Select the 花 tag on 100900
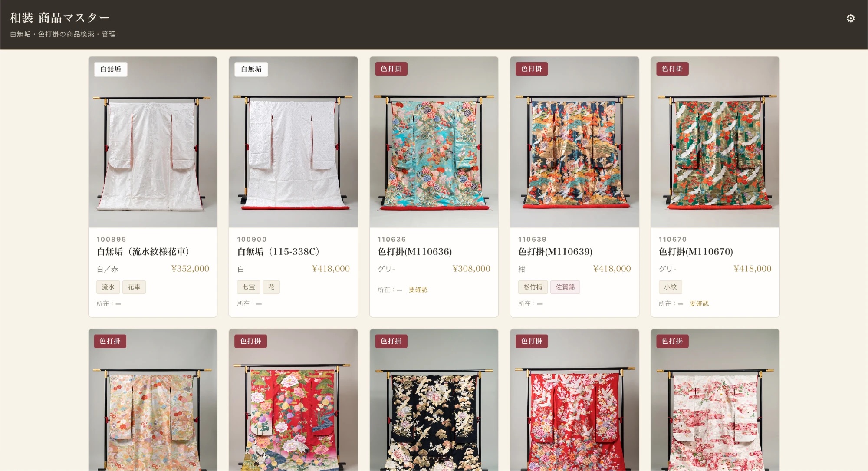This screenshot has height=471, width=868. 271,287
